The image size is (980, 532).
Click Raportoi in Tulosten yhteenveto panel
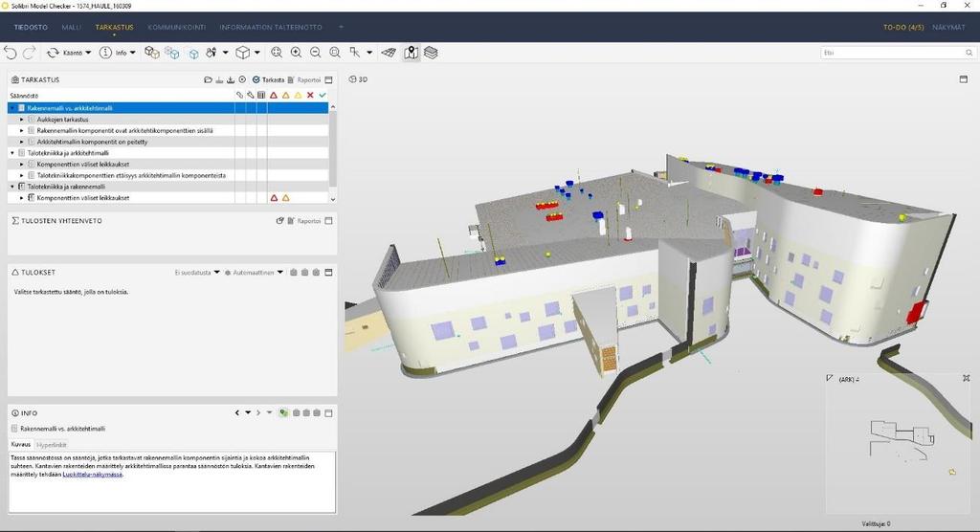[x=304, y=221]
